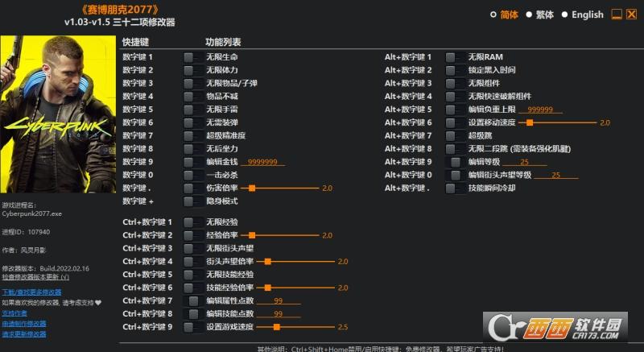Enable 编辑技能点数 toggle
644x352 pixels.
[x=192, y=314]
